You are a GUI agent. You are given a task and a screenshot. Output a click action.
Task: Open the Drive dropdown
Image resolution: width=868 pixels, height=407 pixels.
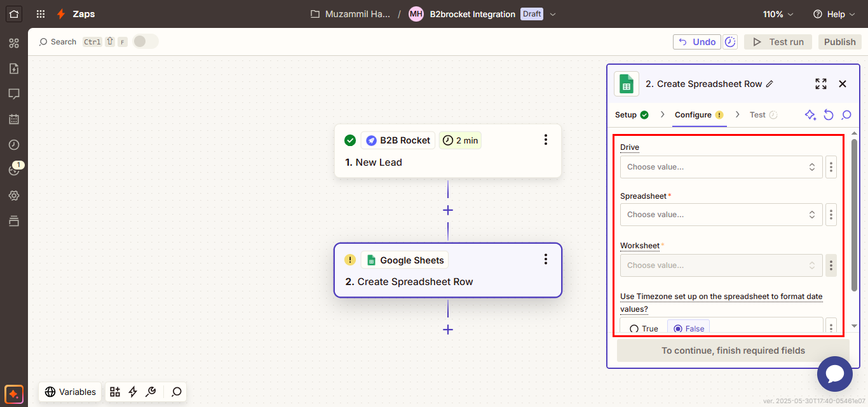721,167
